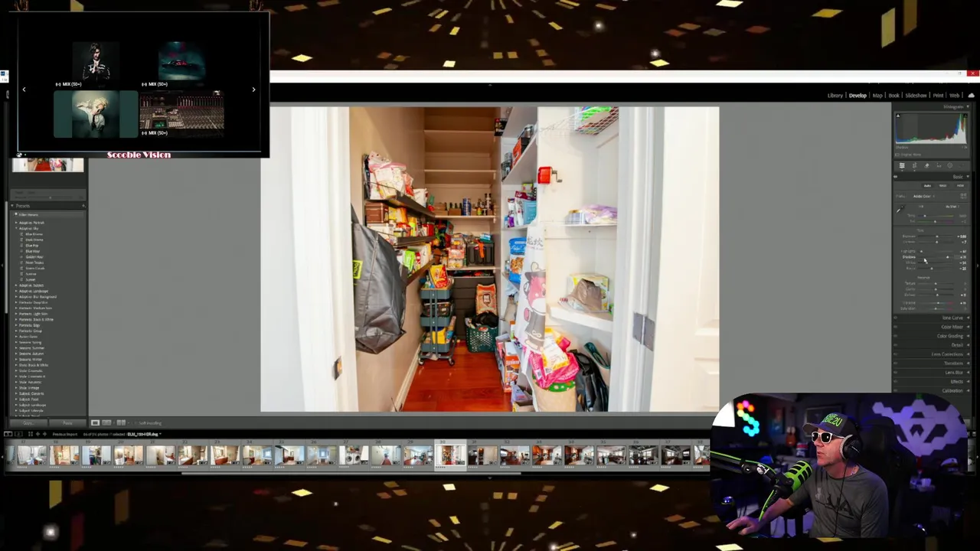
Task: Click next arrow in the music overlay
Action: [x=253, y=90]
